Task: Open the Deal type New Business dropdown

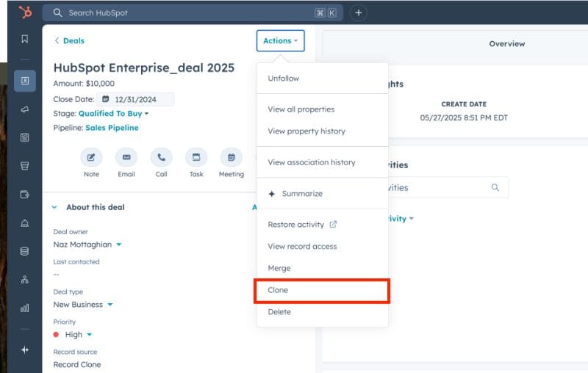Action: tap(82, 305)
